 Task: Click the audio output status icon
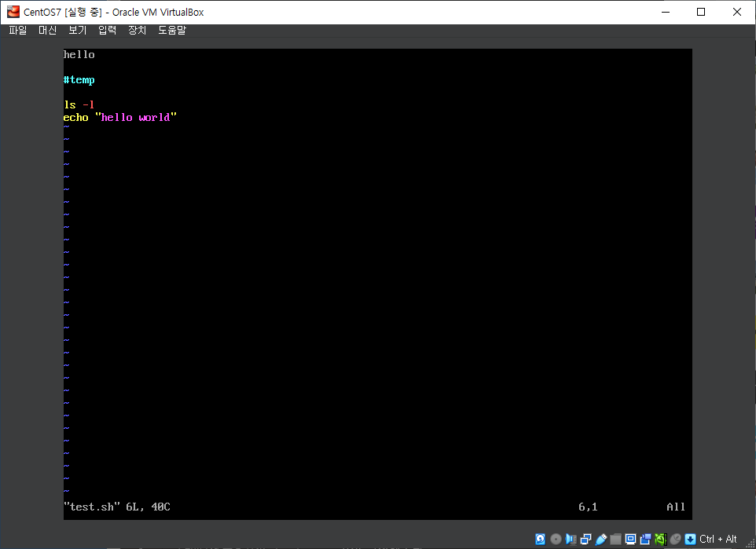point(571,539)
